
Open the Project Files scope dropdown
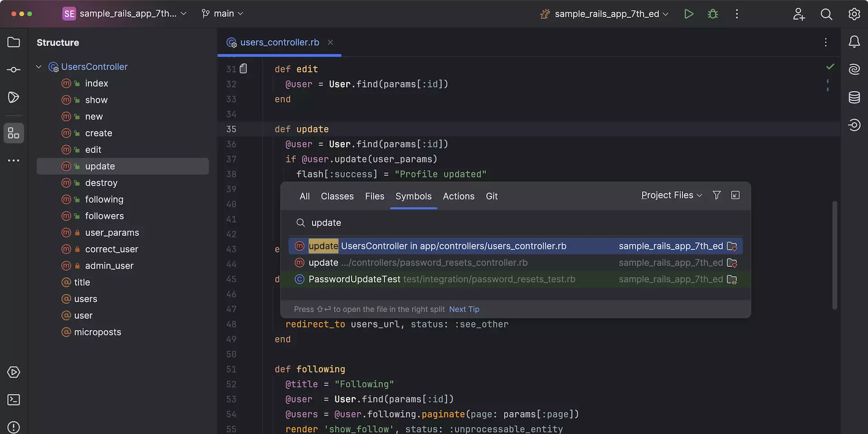pos(671,195)
